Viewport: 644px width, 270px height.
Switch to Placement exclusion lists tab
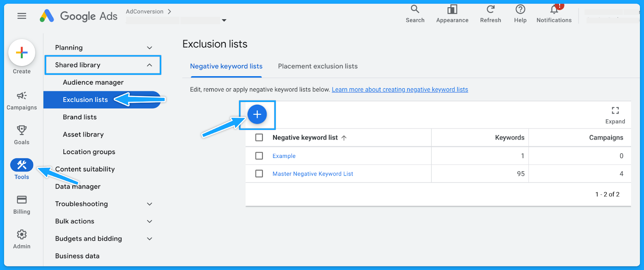[318, 66]
